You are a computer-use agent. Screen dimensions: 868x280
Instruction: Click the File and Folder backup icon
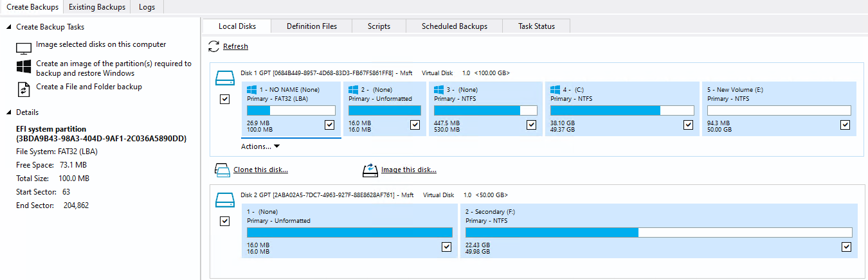click(x=24, y=89)
